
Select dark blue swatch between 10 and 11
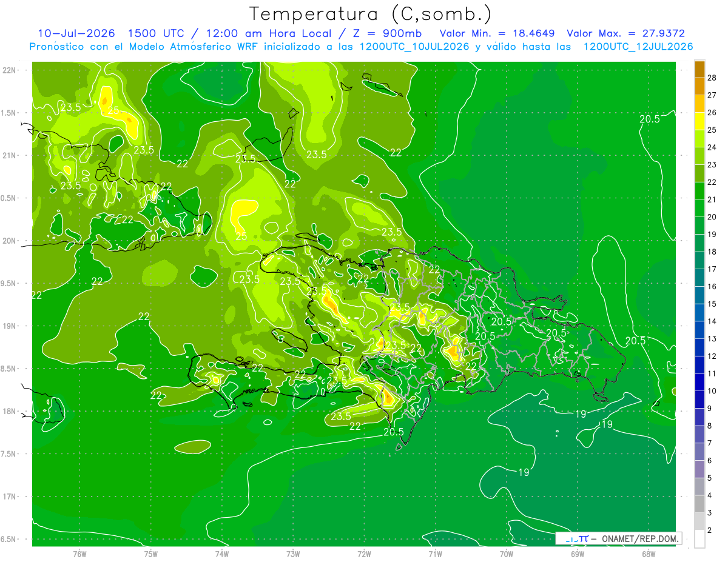(x=699, y=383)
